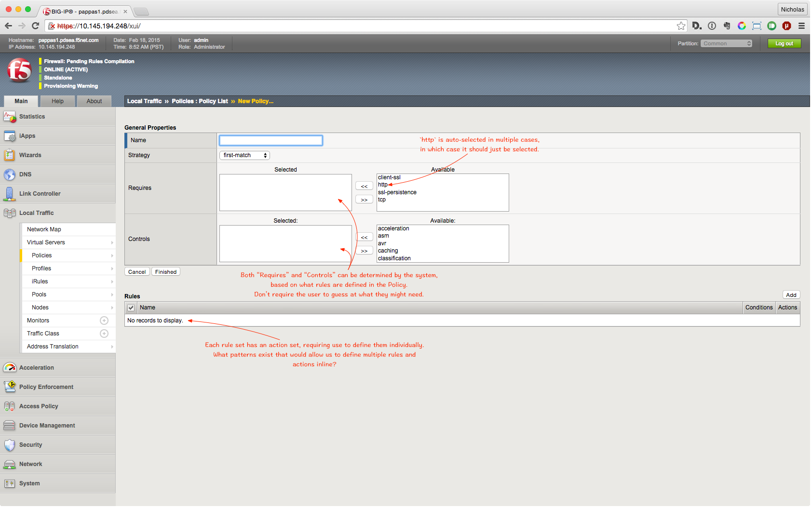
Task: Click the Evernote elephant extension icon
Action: click(x=727, y=26)
